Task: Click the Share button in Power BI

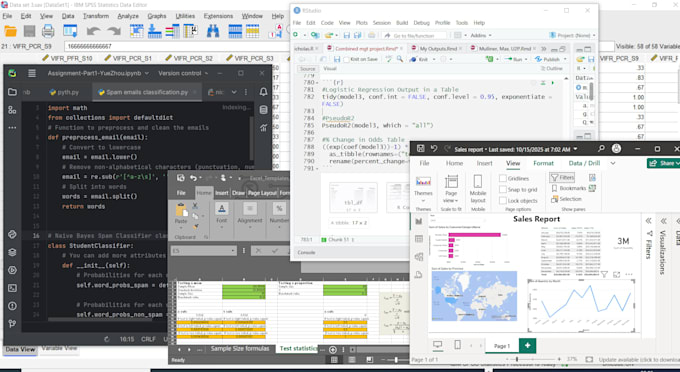Action: [x=664, y=163]
